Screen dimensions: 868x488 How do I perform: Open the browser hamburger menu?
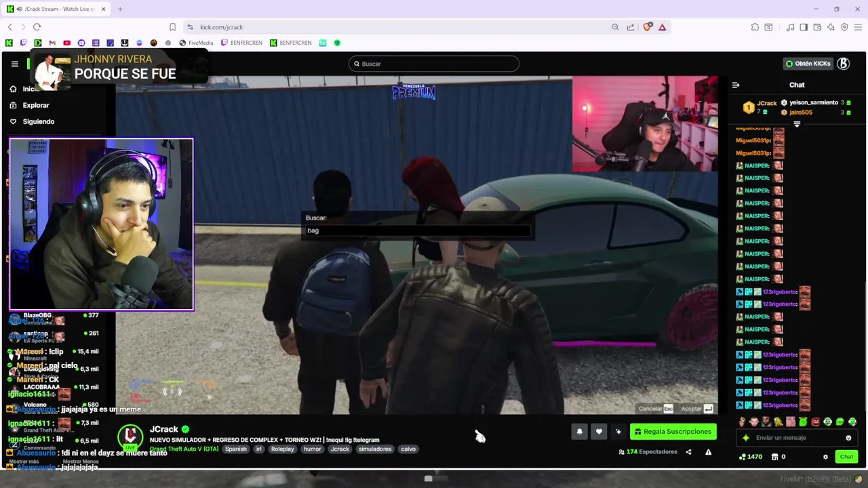pos(858,27)
